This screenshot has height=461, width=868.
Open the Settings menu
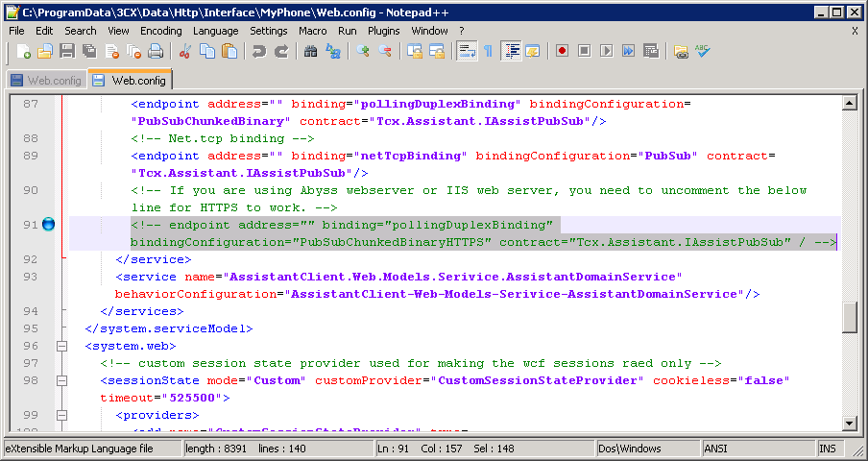[x=269, y=31]
